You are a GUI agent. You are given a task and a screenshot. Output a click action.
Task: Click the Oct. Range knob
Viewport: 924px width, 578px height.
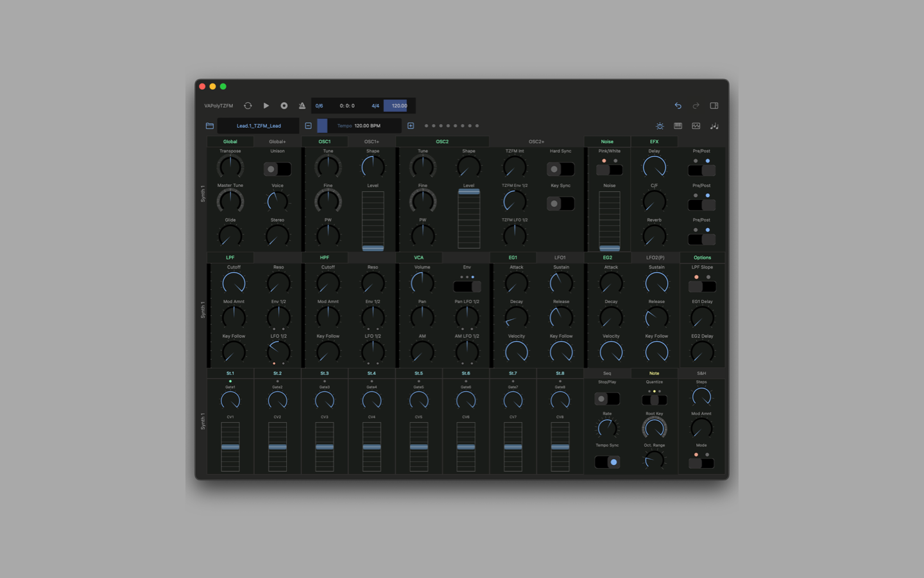coord(654,460)
